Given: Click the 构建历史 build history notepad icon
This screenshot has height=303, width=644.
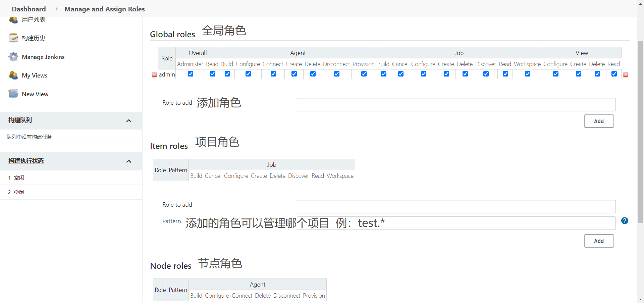Looking at the screenshot, I should pyautogui.click(x=13, y=38).
